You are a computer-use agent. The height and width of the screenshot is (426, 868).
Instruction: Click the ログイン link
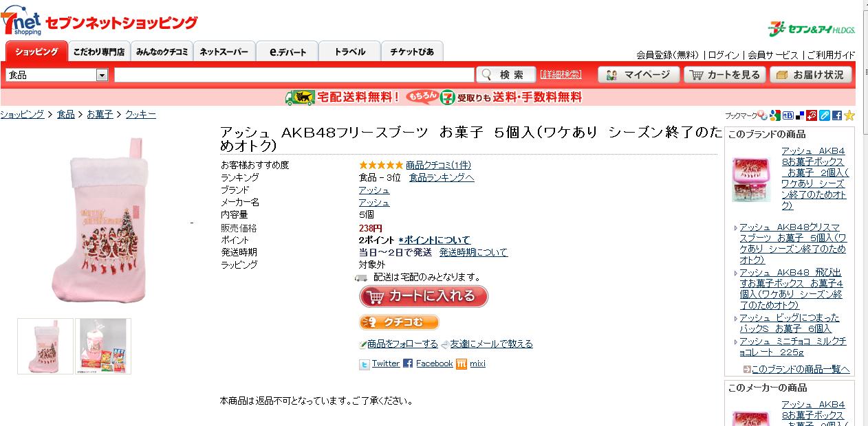pos(724,55)
